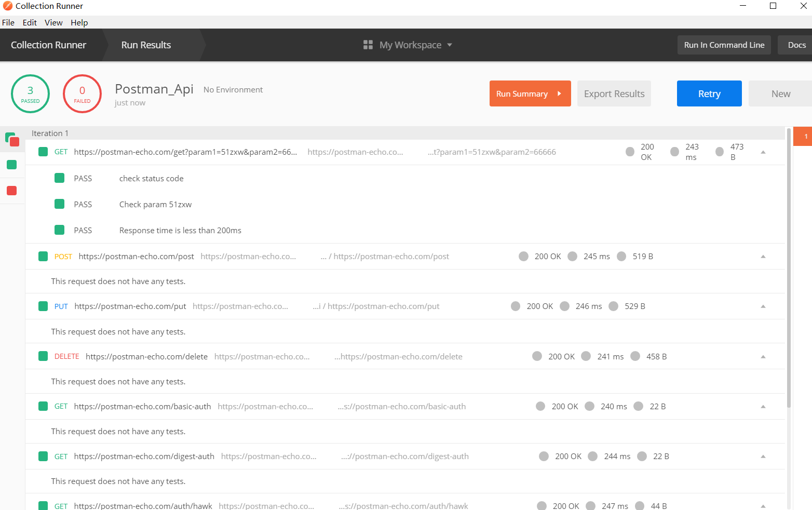Click the 0 FAILED counter circle
812x510 pixels.
coord(82,93)
